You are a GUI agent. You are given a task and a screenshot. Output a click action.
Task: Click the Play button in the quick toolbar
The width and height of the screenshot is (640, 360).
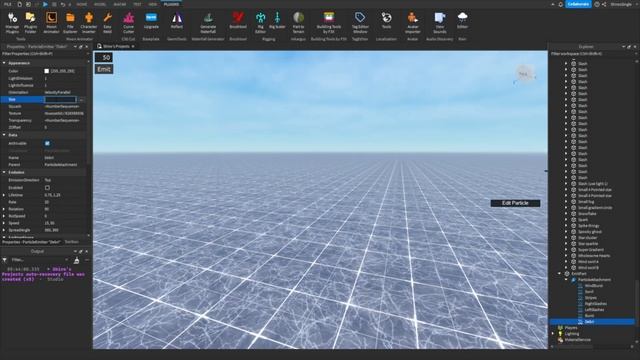coord(45,4)
